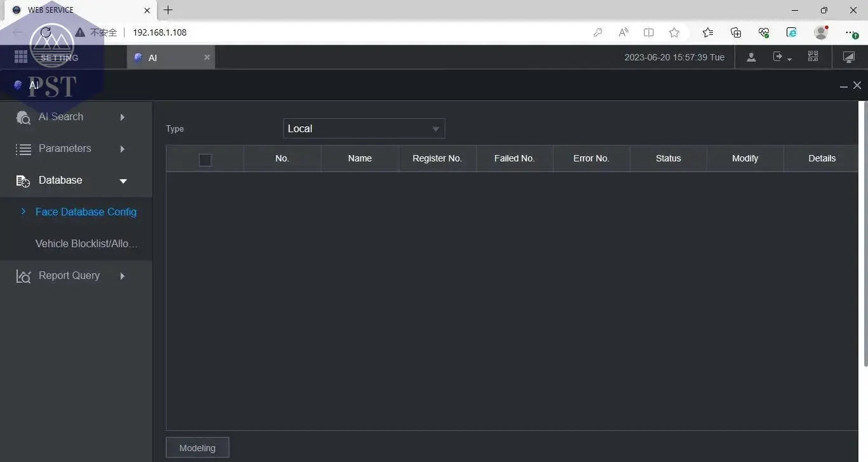Close the AI tab with x
This screenshot has width=868, height=462.
207,57
